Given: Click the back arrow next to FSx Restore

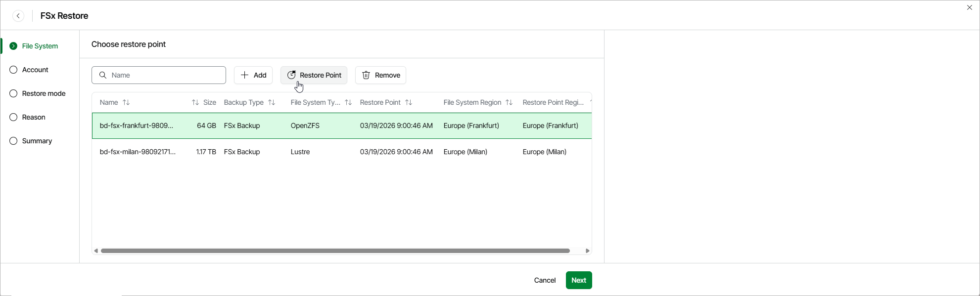Looking at the screenshot, I should point(18,16).
